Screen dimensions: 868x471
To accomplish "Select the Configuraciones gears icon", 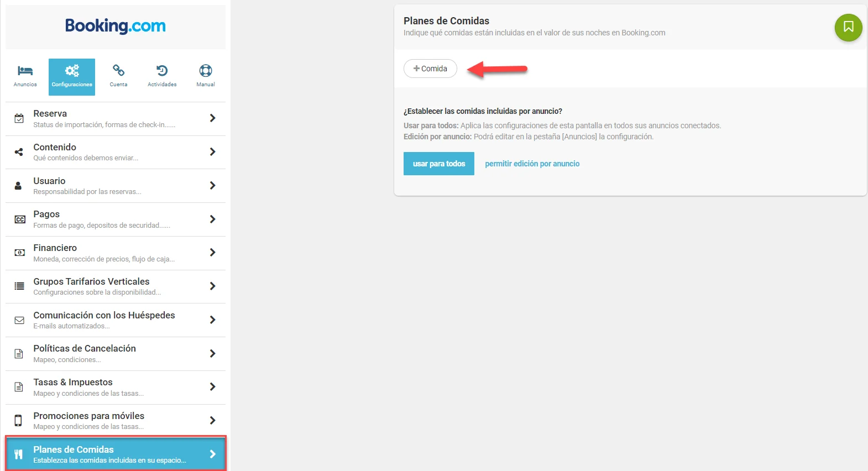I will (72, 70).
